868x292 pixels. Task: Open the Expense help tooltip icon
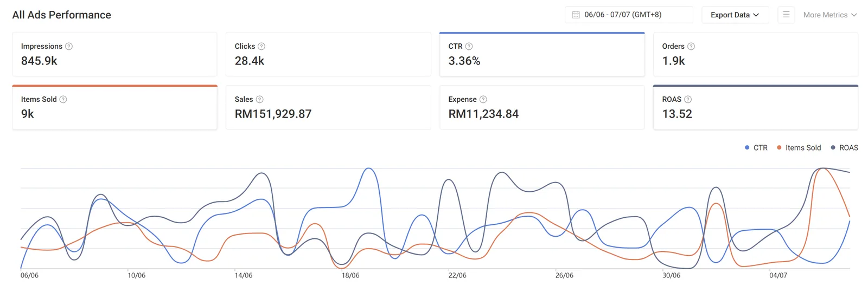point(483,100)
